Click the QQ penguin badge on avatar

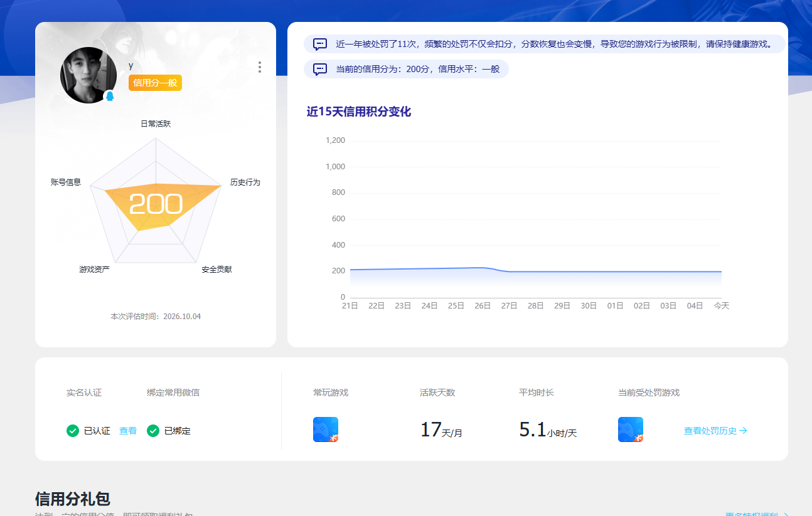click(110, 97)
